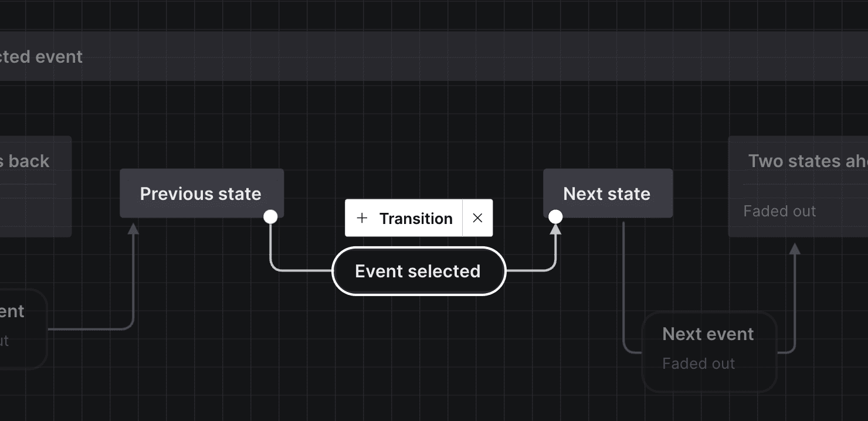Click the × icon to dismiss the Transition popup
The image size is (868, 421).
pos(477,218)
